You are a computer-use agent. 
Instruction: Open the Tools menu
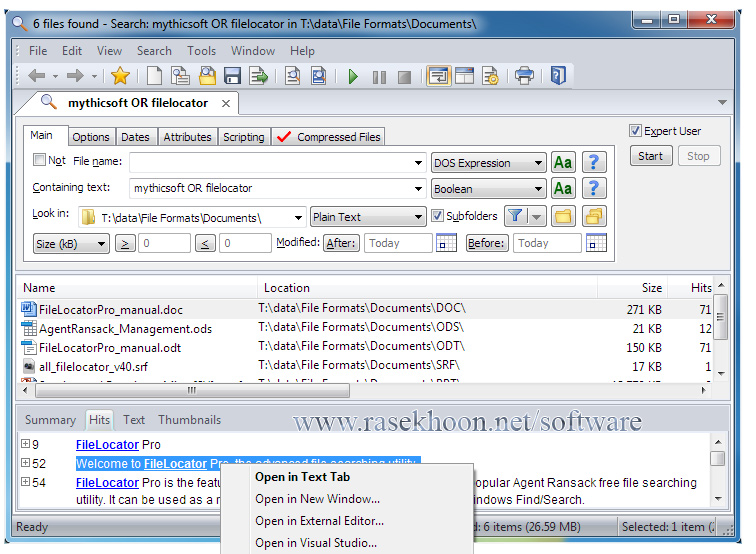click(202, 51)
